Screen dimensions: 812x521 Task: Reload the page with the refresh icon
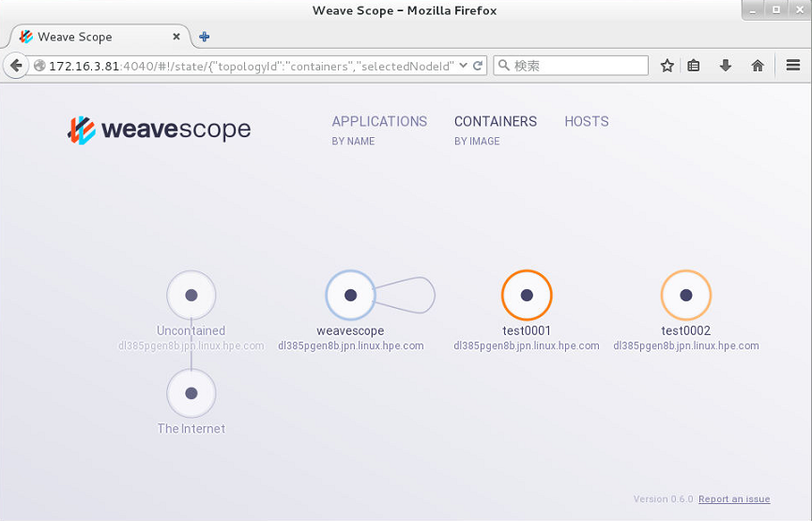pos(478,66)
